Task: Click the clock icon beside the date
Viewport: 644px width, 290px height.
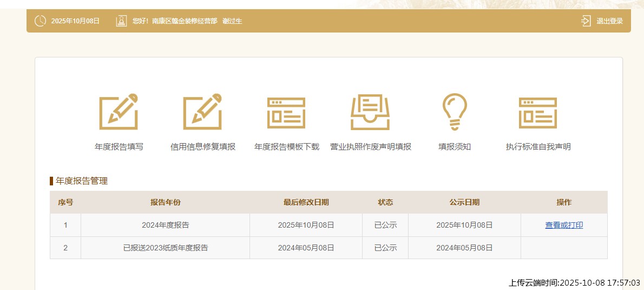Action: [40, 21]
